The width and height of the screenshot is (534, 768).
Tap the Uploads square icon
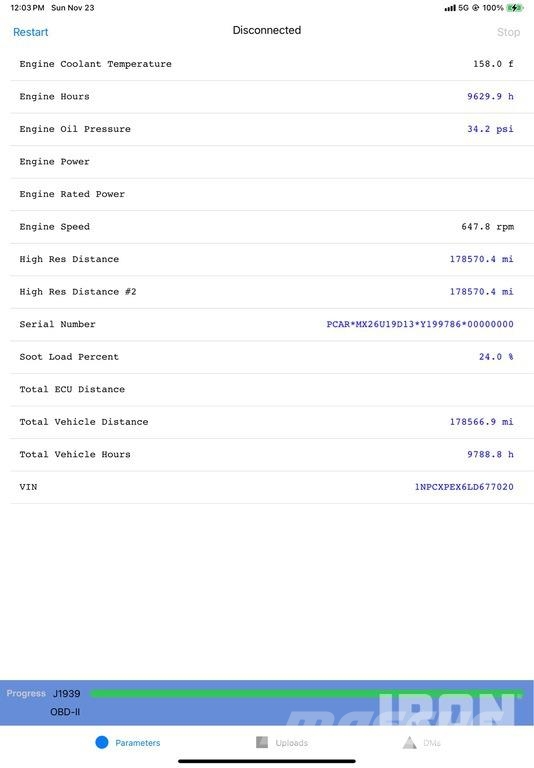click(262, 742)
